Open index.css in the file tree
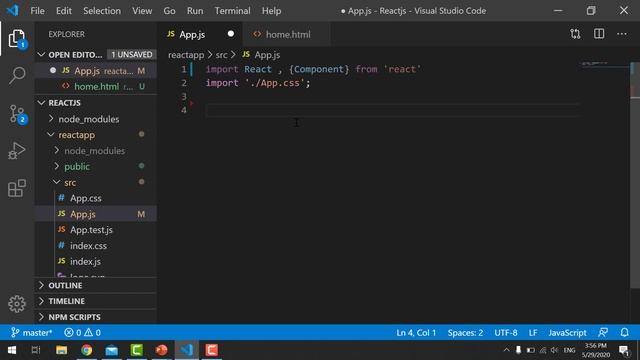The height and width of the screenshot is (360, 640). pyautogui.click(x=88, y=246)
